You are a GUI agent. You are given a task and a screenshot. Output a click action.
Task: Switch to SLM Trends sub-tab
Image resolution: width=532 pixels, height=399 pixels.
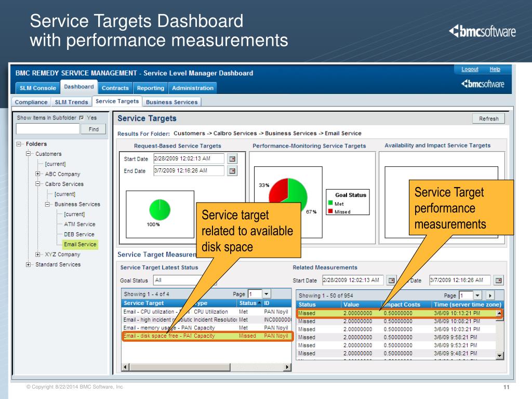[71, 102]
